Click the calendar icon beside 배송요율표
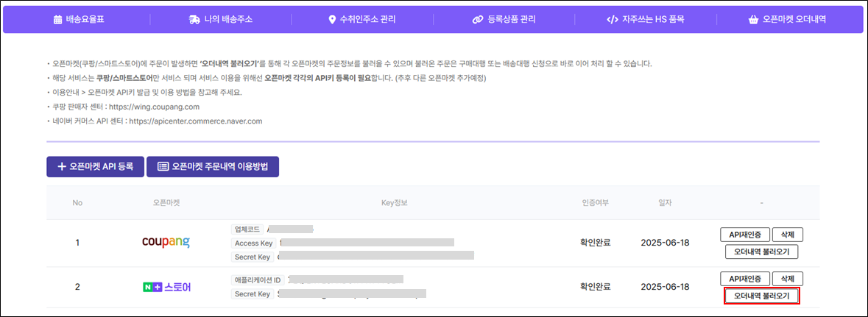Screen dimensions: 868x317 (58, 20)
